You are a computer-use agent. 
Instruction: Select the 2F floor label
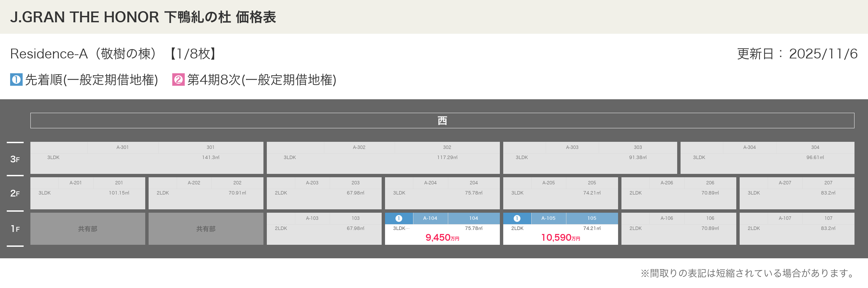tap(15, 193)
